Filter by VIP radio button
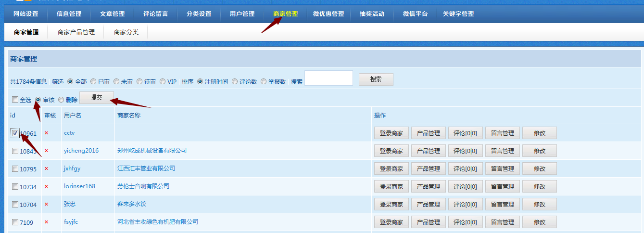 [x=163, y=81]
